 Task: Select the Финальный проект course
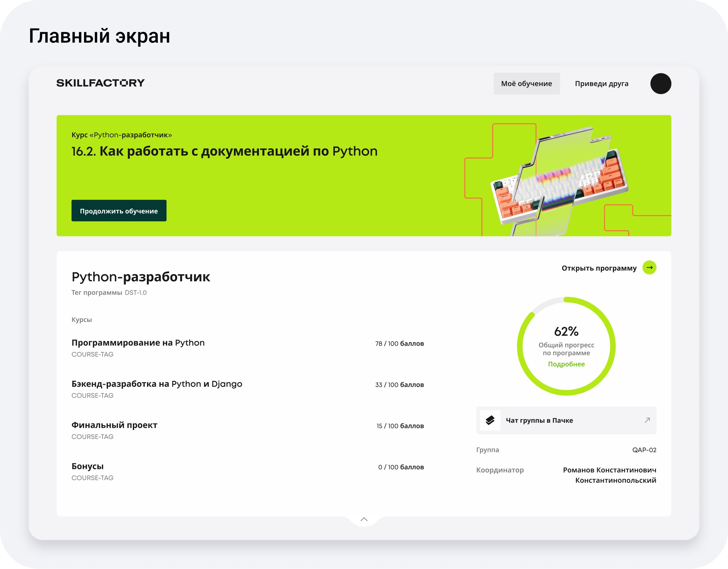[114, 425]
